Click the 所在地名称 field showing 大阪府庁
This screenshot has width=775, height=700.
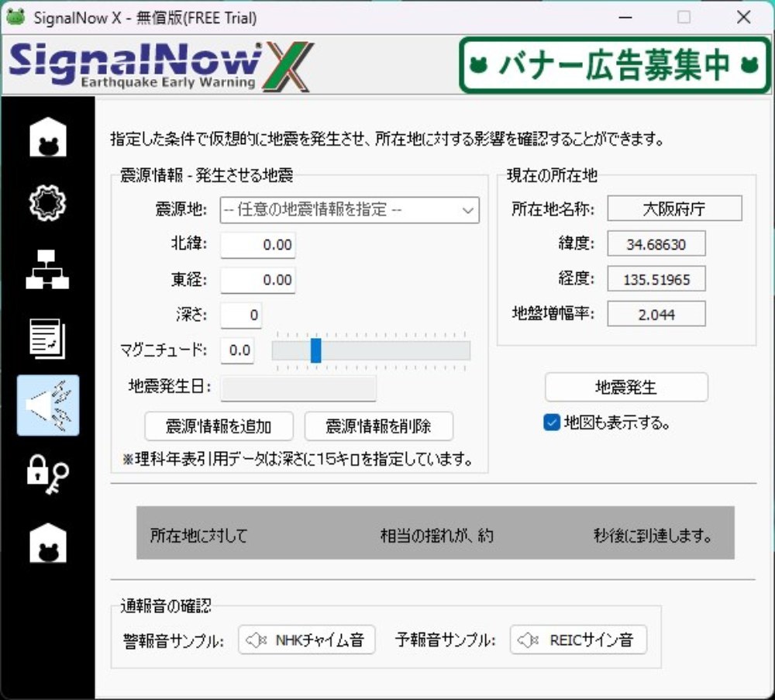pos(674,209)
